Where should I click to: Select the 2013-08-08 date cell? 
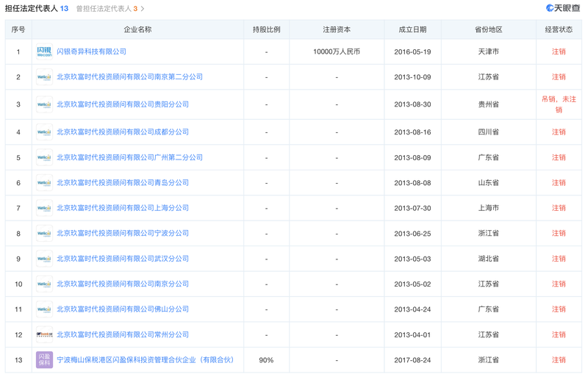pyautogui.click(x=412, y=183)
